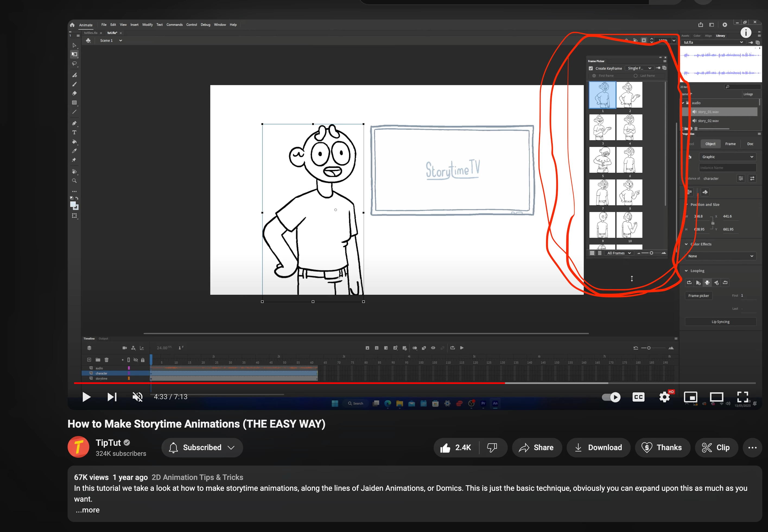Open Subscribed notification dropdown

(202, 448)
